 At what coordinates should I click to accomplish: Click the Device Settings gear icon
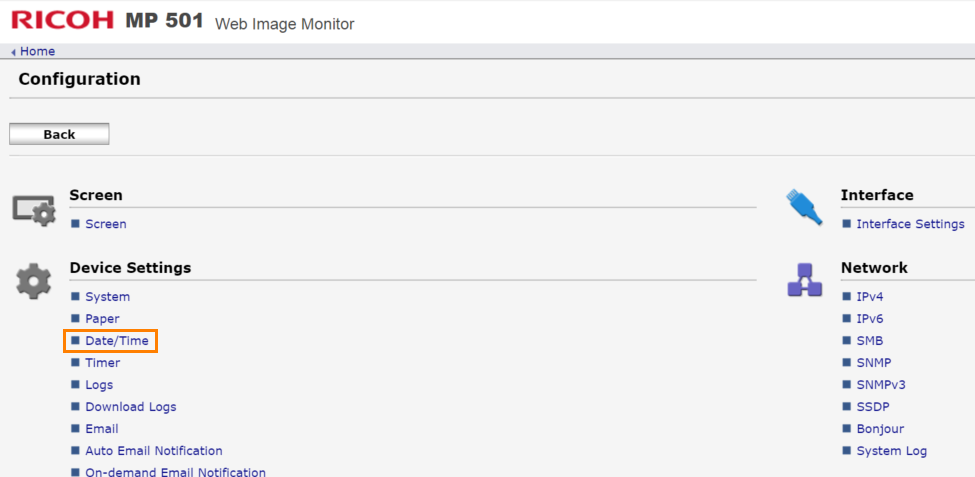34,281
